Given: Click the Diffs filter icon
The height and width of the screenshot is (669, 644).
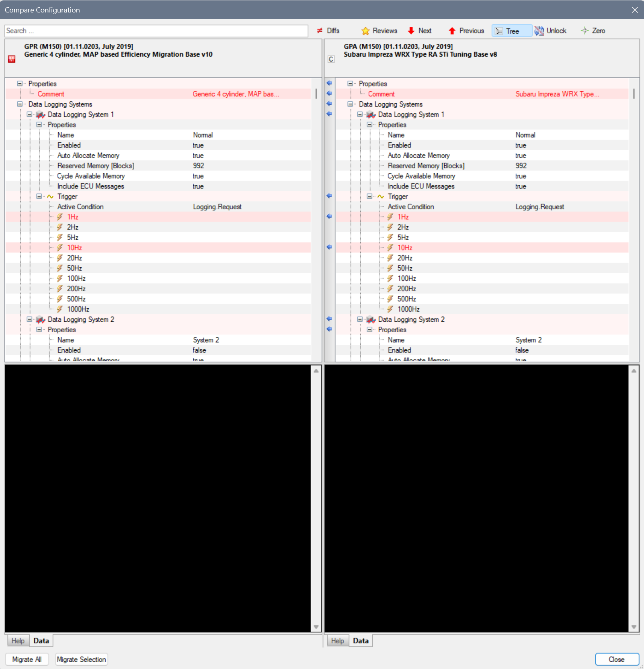Looking at the screenshot, I should (320, 31).
